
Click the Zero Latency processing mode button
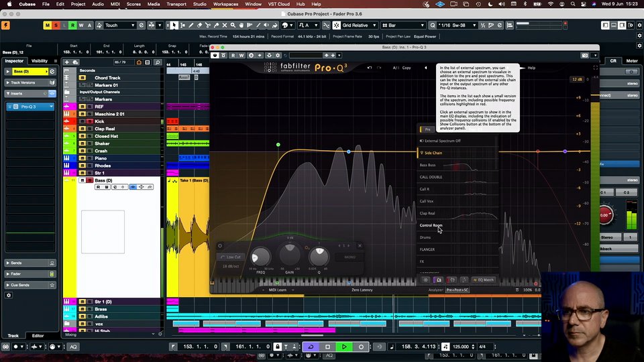click(x=362, y=290)
